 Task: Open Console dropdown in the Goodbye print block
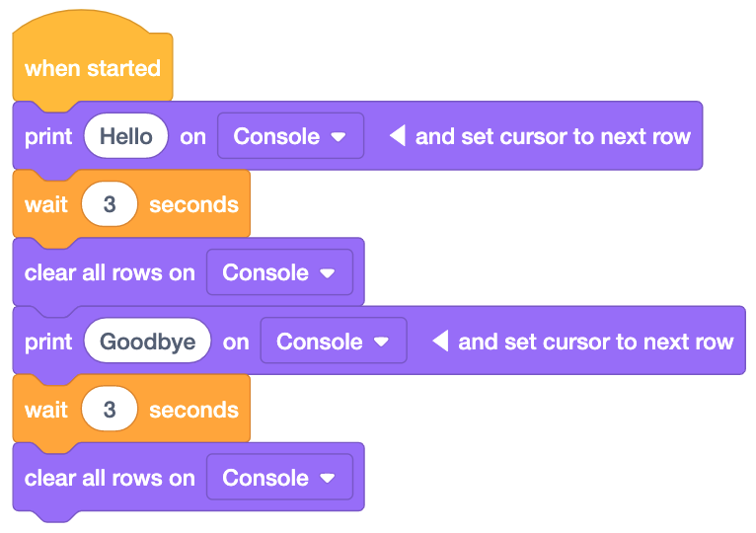tap(334, 342)
